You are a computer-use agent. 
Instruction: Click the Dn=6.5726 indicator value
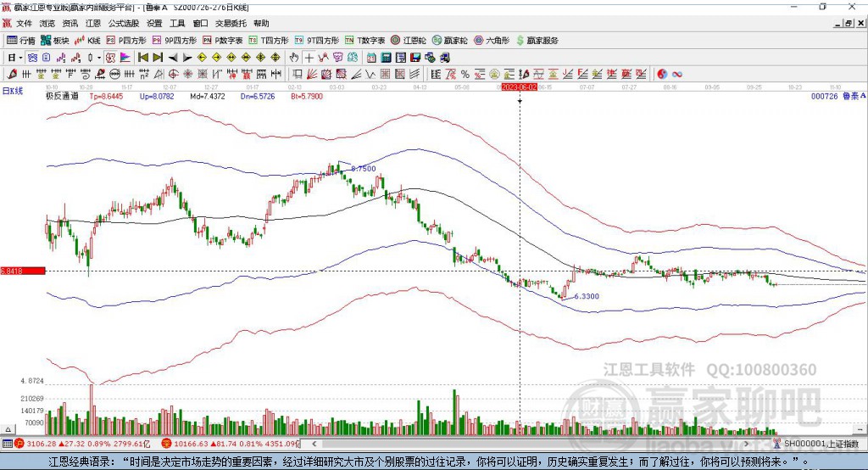(x=258, y=97)
